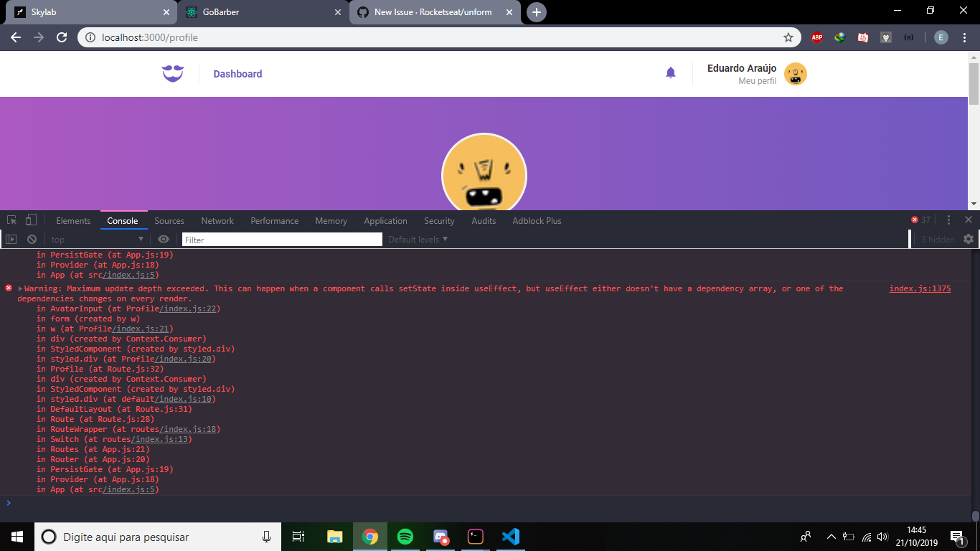Click the Meu perfil link

point(758,81)
